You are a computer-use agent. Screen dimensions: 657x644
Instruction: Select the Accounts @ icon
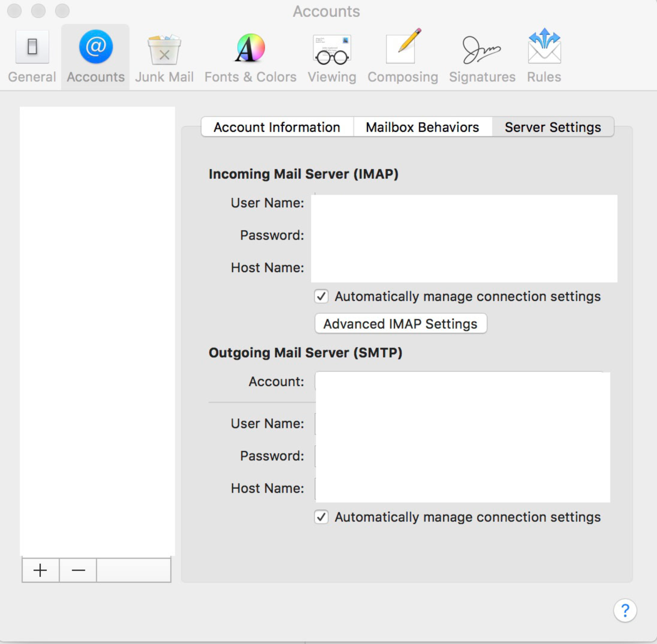point(96,47)
